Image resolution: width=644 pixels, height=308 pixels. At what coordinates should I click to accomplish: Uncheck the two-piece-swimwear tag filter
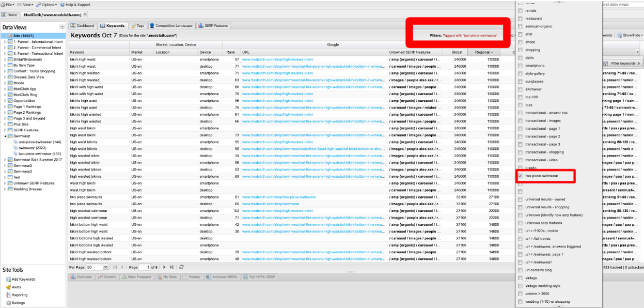point(520,176)
